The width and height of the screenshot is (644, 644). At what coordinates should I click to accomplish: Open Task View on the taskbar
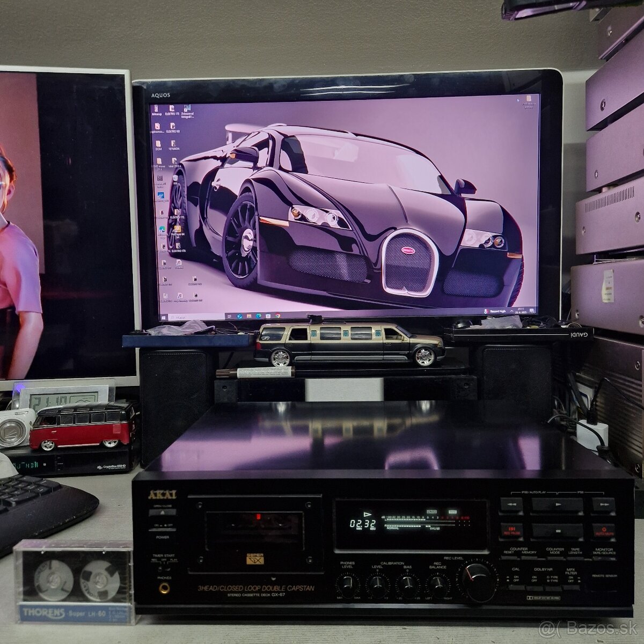[x=229, y=316]
